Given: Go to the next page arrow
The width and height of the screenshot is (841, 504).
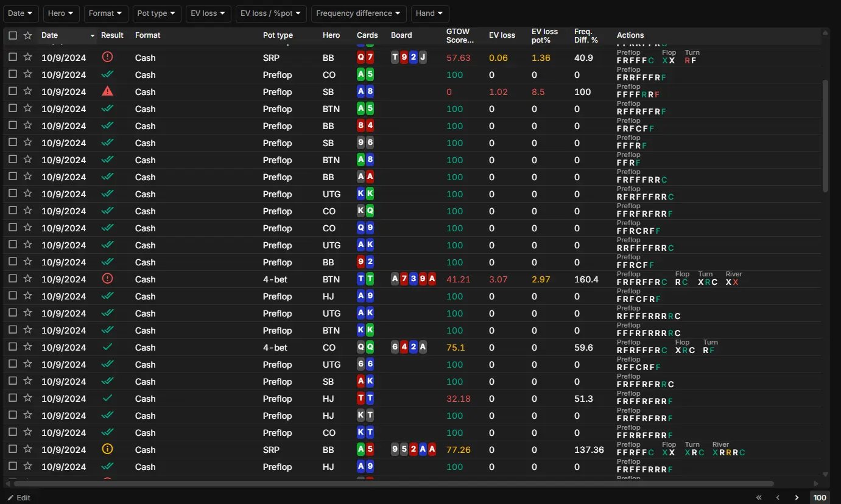Looking at the screenshot, I should pyautogui.click(x=797, y=497).
